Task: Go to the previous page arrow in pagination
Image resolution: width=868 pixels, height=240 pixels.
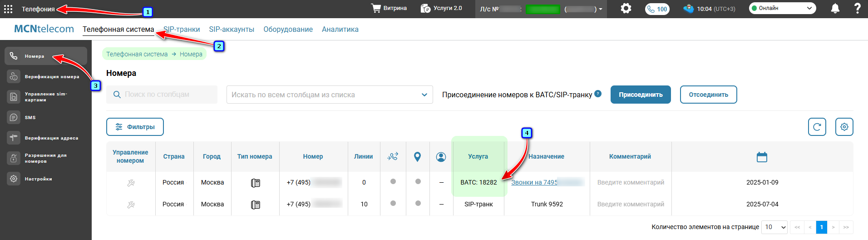Action: (809, 227)
